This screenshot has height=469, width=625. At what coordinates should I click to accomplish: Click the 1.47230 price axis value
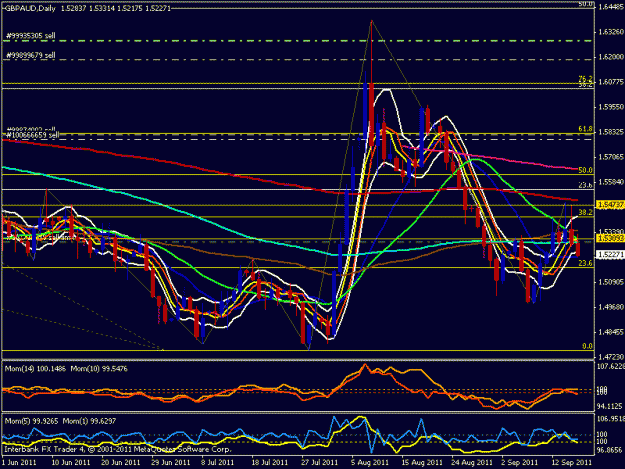610,357
